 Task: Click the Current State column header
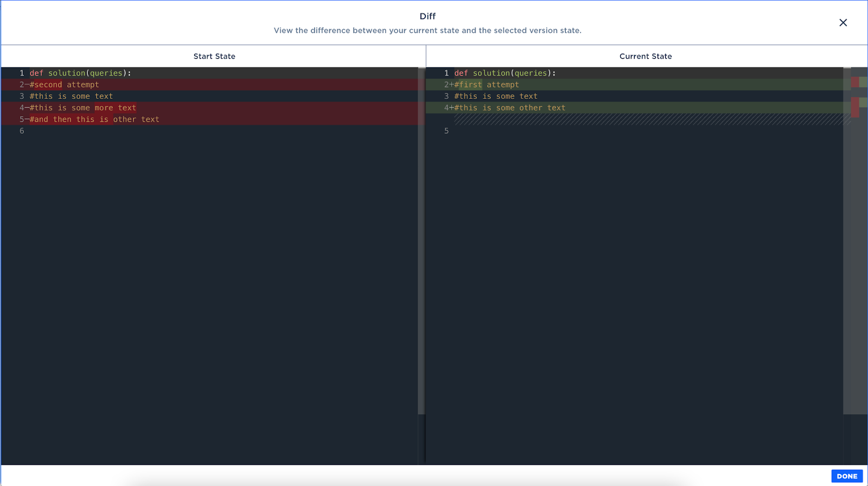click(x=646, y=56)
